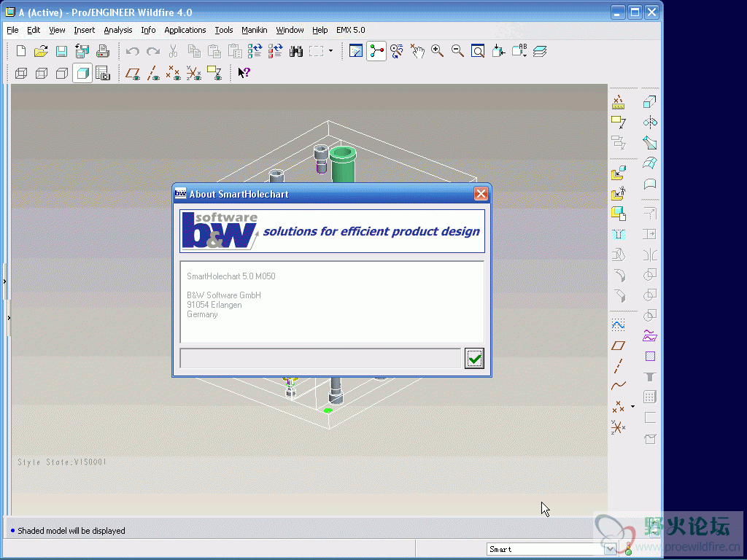Click the Cut scissors icon

tap(174, 51)
